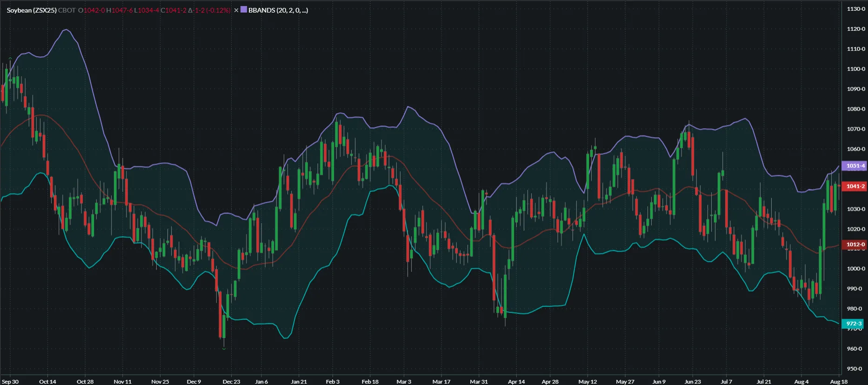This screenshot has height=385, width=868.
Task: Click the Dec 23 date on time axis
Action: (231, 382)
